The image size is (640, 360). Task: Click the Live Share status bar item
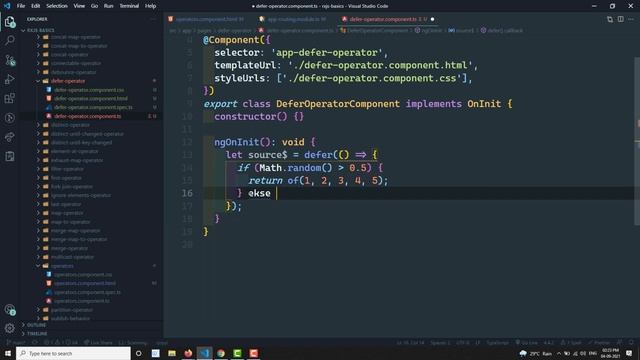98,342
